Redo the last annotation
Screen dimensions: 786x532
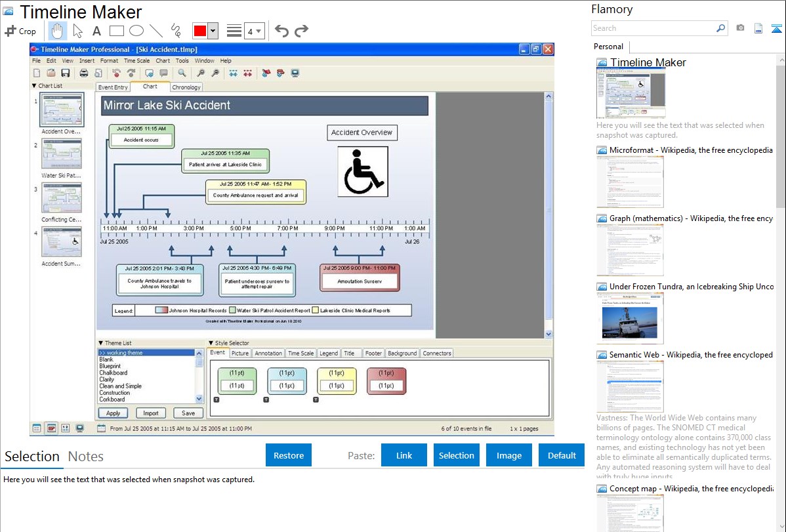pos(301,31)
